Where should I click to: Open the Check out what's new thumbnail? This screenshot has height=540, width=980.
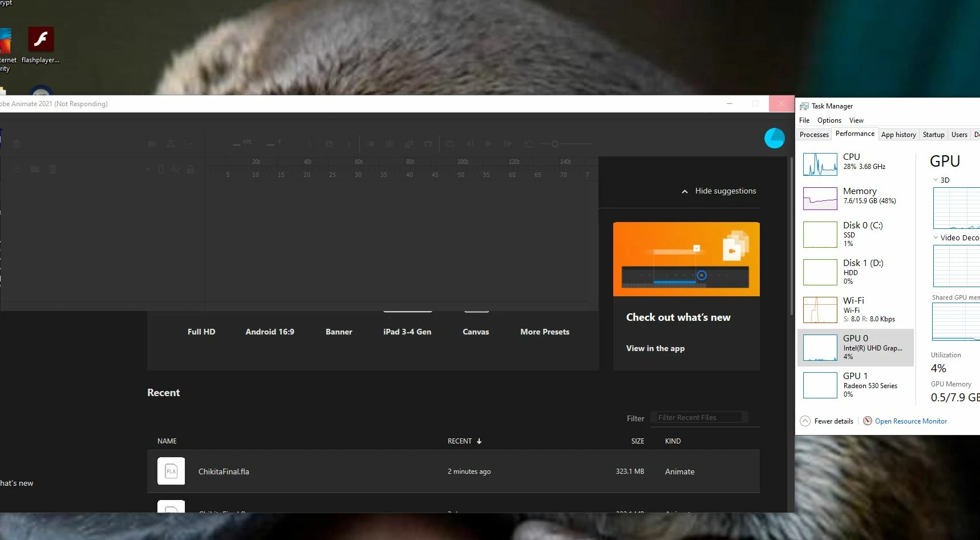(x=686, y=259)
